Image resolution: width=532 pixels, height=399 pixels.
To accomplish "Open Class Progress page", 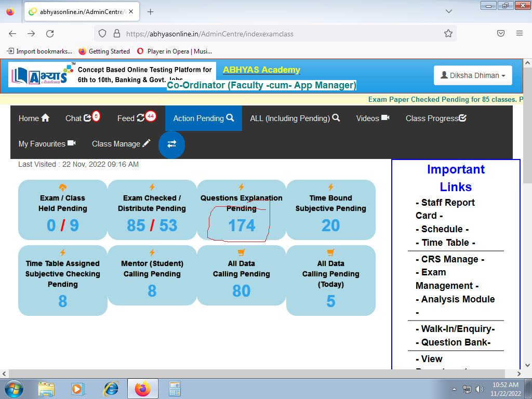I will tap(436, 118).
